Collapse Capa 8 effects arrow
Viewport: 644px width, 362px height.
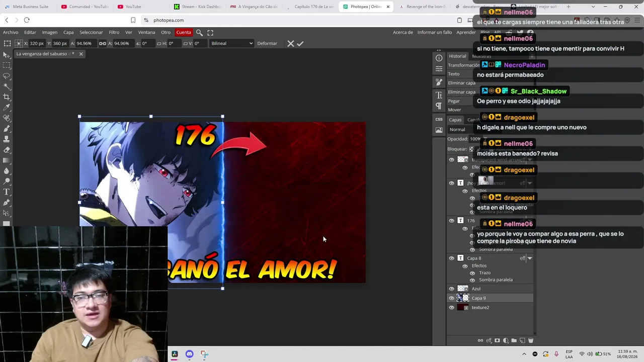pos(529,258)
